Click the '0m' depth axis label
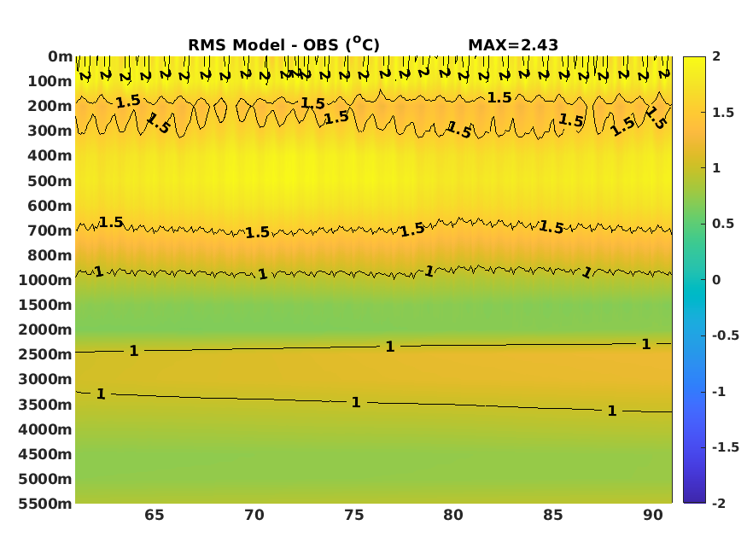Image resolution: width=747 pixels, height=560 pixels. (x=60, y=56)
